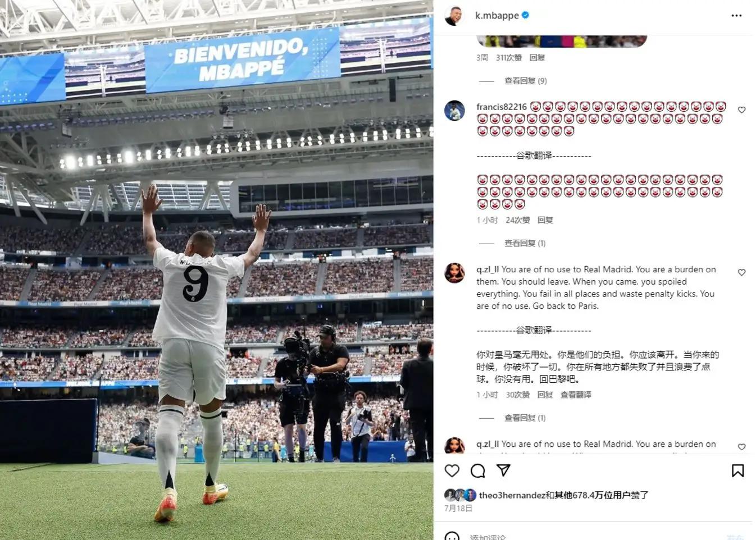Focus the 添加评论 comment input field
Screen dimensions: 756x540
tap(590, 536)
